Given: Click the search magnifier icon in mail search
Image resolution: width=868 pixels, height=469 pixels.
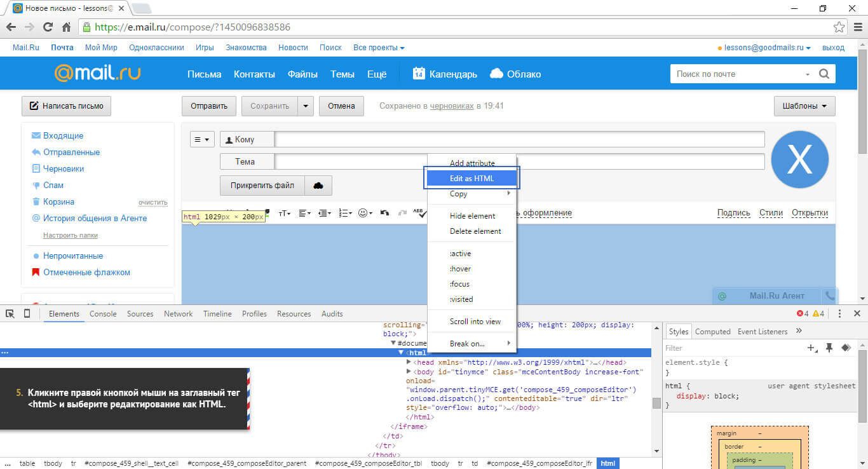Looking at the screenshot, I should [x=824, y=74].
